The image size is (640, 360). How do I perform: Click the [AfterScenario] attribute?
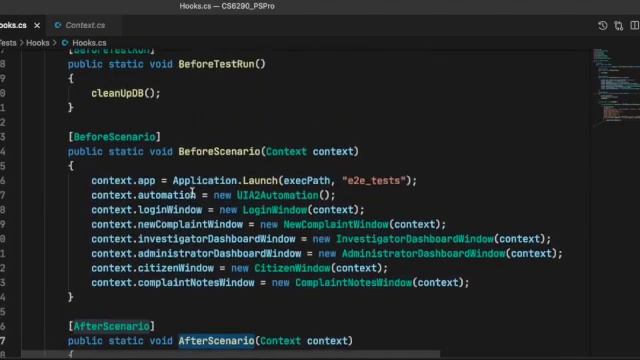point(112,326)
